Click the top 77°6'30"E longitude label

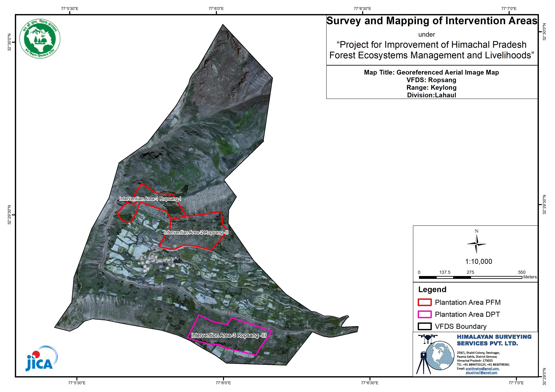[362, 9]
